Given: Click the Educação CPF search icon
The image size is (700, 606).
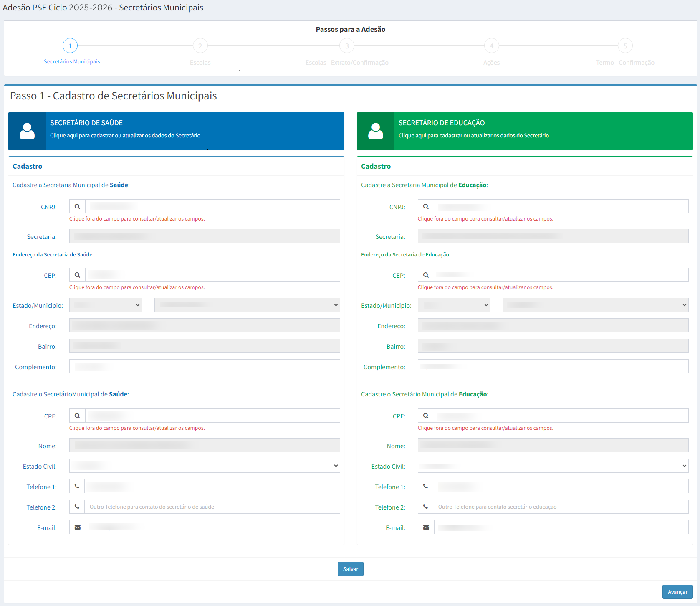Looking at the screenshot, I should point(426,416).
